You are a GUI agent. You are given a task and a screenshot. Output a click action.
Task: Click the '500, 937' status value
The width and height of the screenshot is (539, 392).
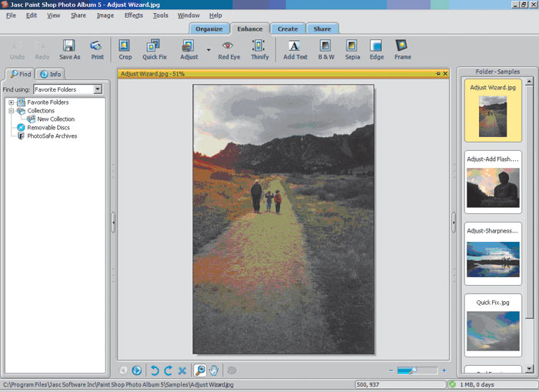pyautogui.click(x=367, y=385)
